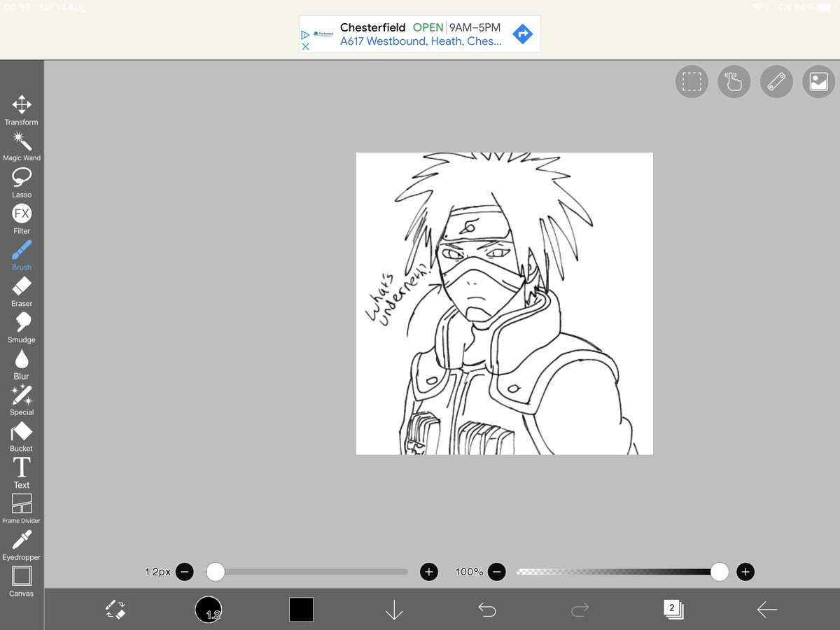Viewport: 840px width, 630px height.
Task: Open the black color swatch picker
Action: pos(301,610)
